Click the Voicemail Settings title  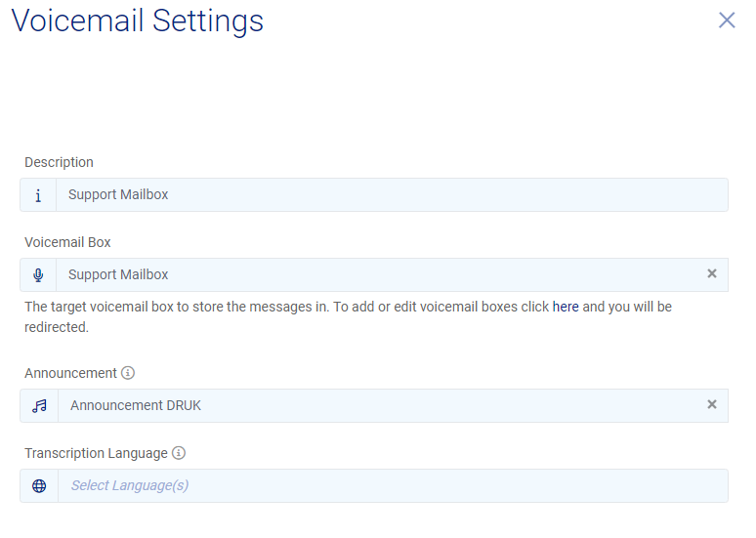pyautogui.click(x=138, y=21)
